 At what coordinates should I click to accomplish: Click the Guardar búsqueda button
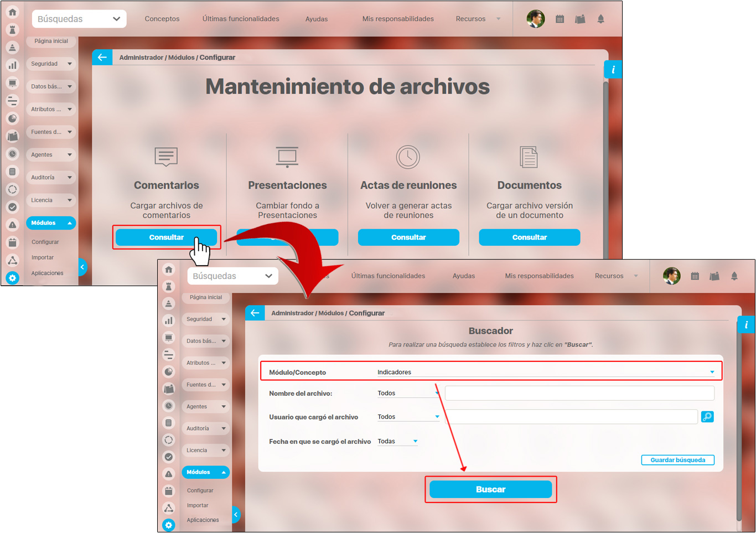(x=677, y=460)
